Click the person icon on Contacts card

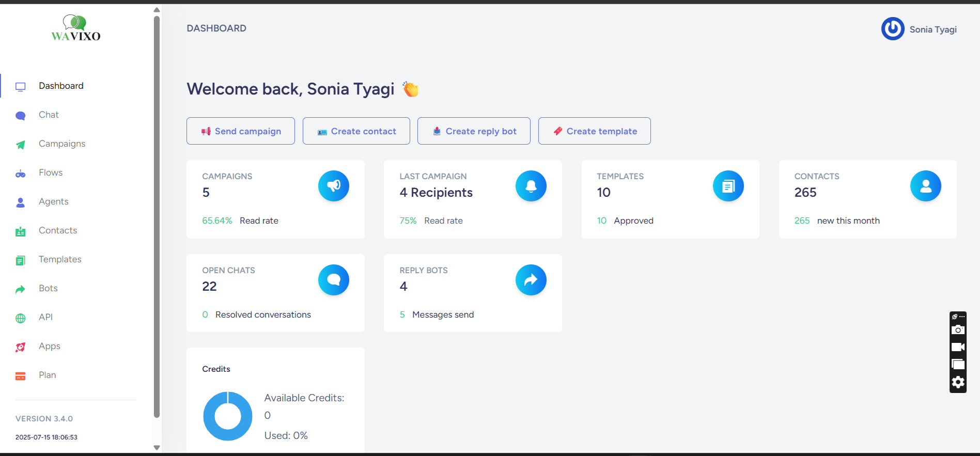click(926, 186)
